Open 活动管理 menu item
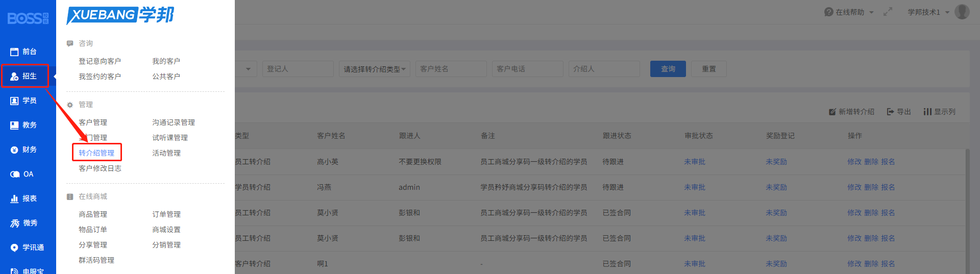980x274 pixels. click(166, 153)
